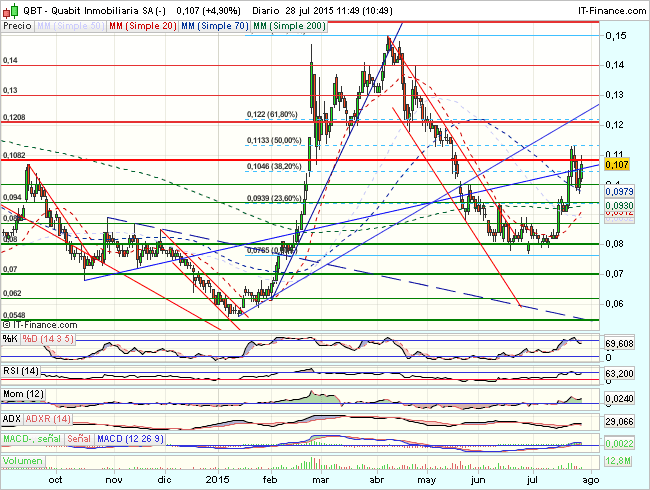Click the yellow 0,107 current price tag
Viewport: 650px width, 490px height.
[x=617, y=165]
